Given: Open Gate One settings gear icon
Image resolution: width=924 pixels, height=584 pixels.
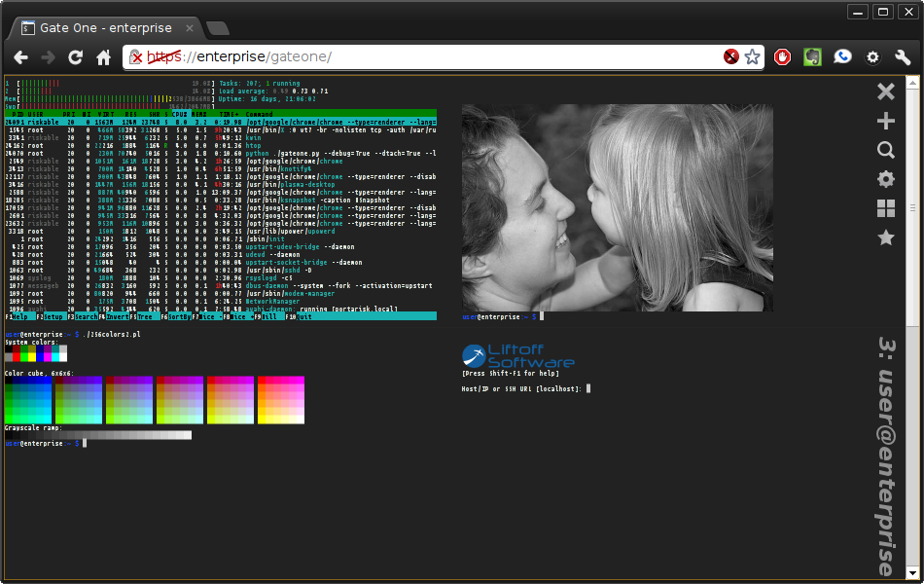Looking at the screenshot, I should click(886, 179).
